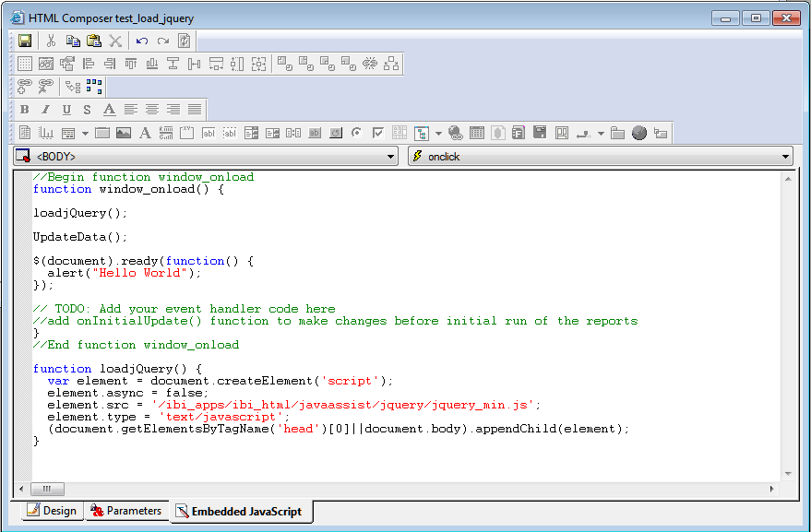The width and height of the screenshot is (811, 532).
Task: Click the folder icon in insert toolbar
Action: 617,133
